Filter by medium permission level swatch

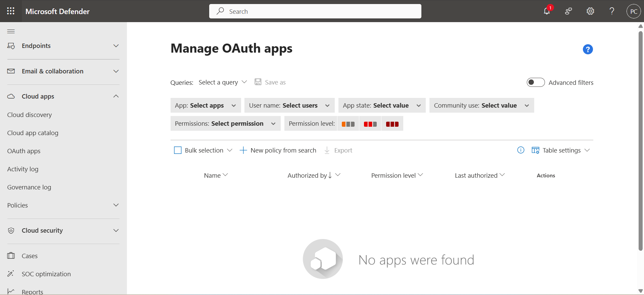click(370, 124)
